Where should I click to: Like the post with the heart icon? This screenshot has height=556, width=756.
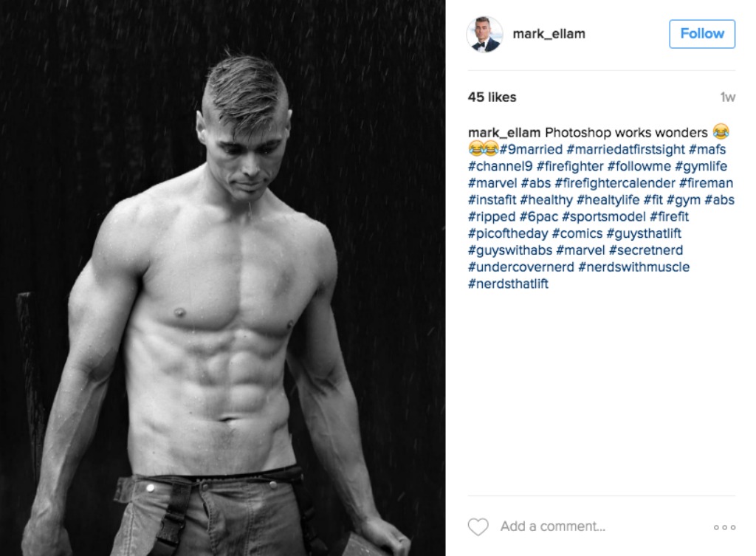click(x=478, y=526)
